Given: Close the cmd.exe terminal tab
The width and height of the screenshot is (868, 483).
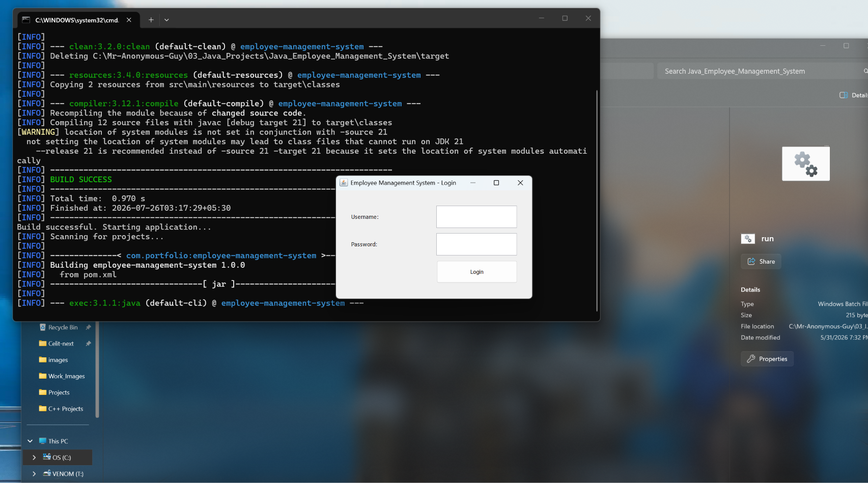Looking at the screenshot, I should click(129, 20).
